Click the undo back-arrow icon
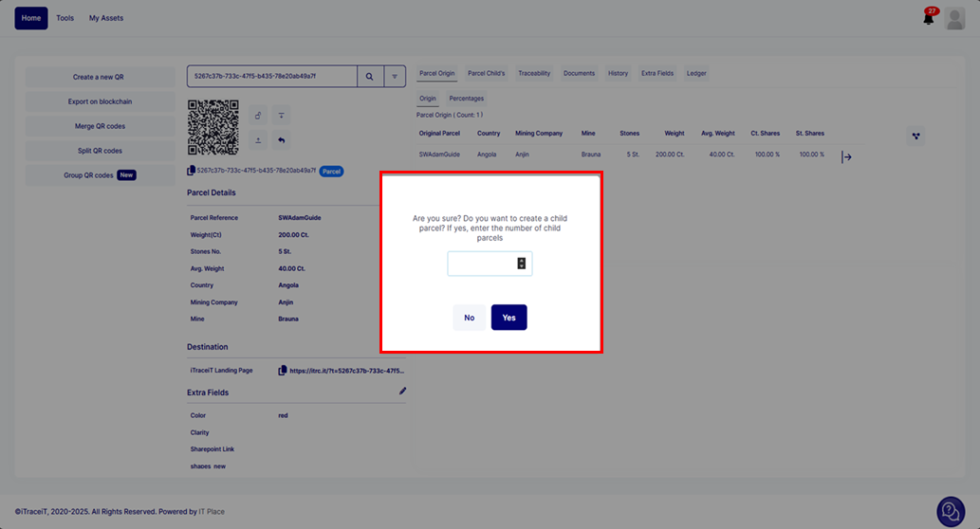This screenshot has height=529, width=980. pyautogui.click(x=282, y=140)
